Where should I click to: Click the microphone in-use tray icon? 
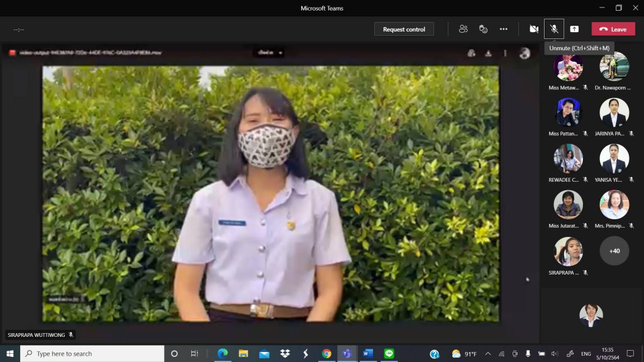(x=528, y=354)
